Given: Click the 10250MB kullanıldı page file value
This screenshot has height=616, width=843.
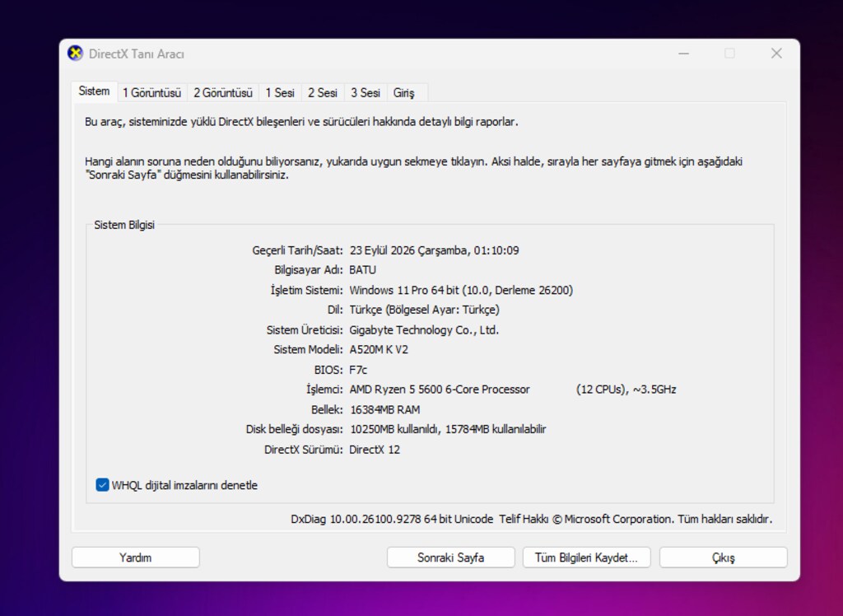Looking at the screenshot, I should [449, 429].
